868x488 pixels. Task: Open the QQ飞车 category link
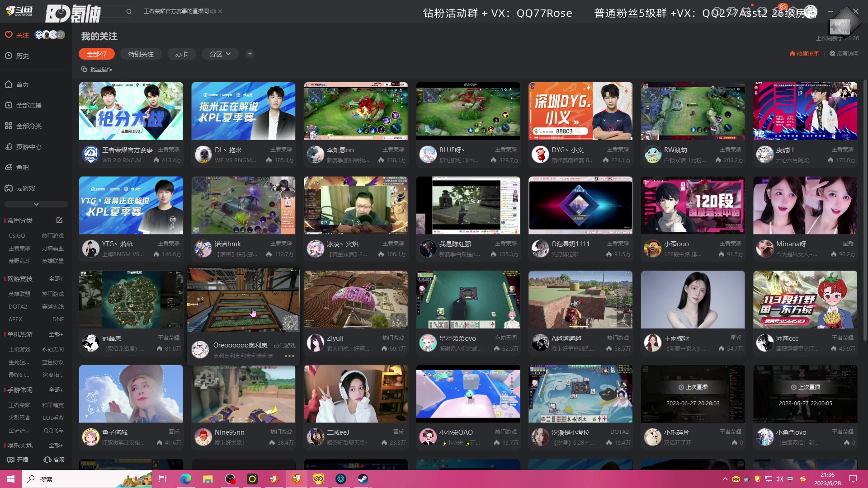(54, 431)
